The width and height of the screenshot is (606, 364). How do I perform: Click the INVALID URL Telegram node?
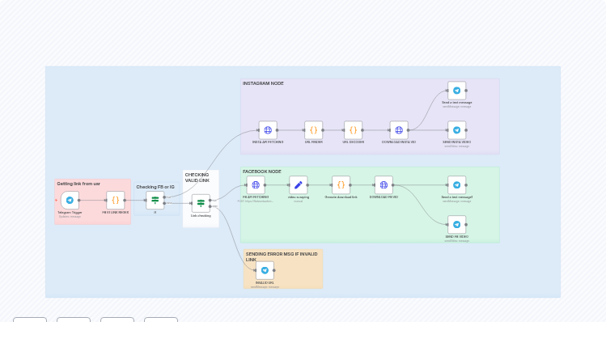coord(265,270)
